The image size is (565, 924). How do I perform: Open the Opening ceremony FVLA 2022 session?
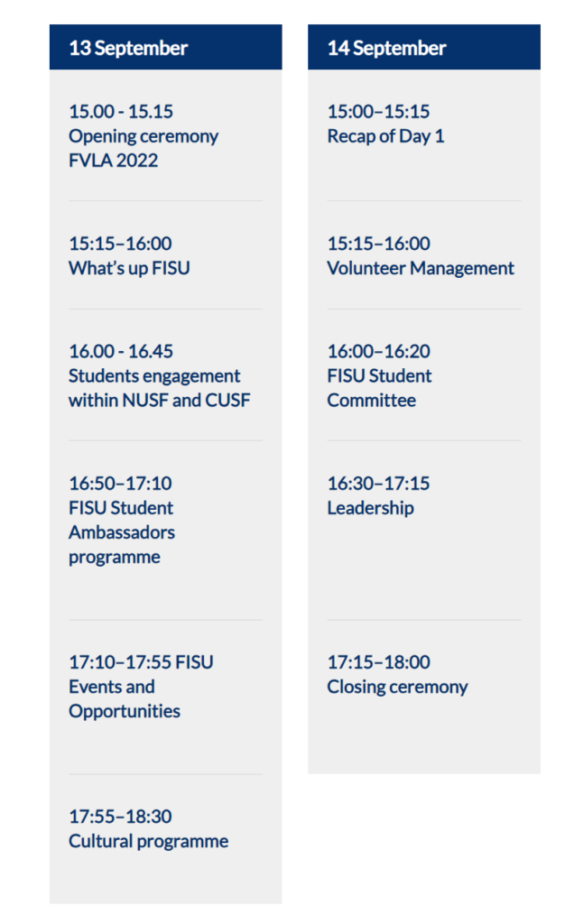pos(144,149)
